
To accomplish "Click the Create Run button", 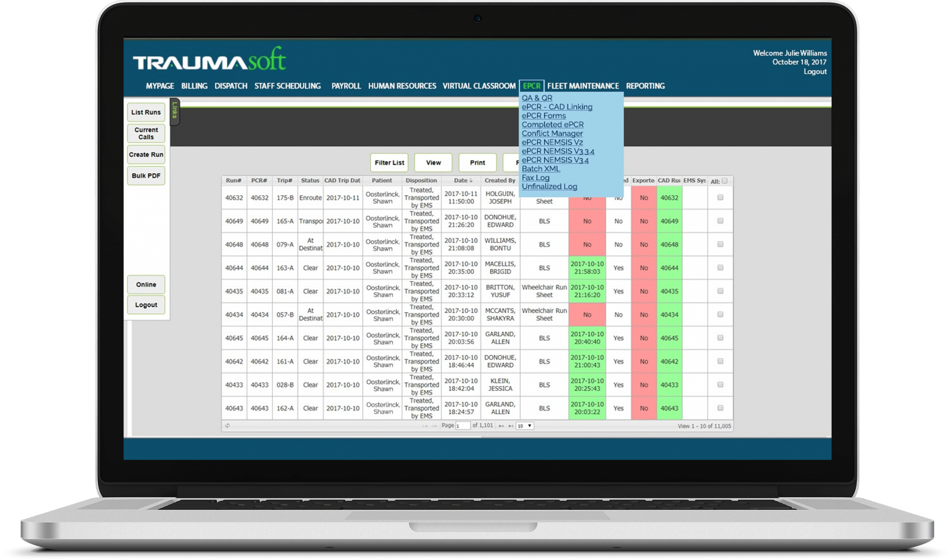I will click(x=146, y=154).
